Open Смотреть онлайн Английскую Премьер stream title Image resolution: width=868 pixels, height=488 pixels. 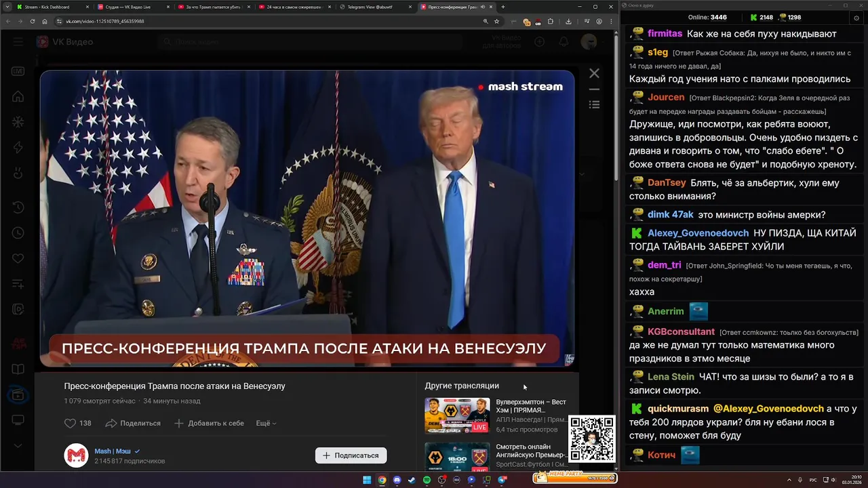click(531, 451)
